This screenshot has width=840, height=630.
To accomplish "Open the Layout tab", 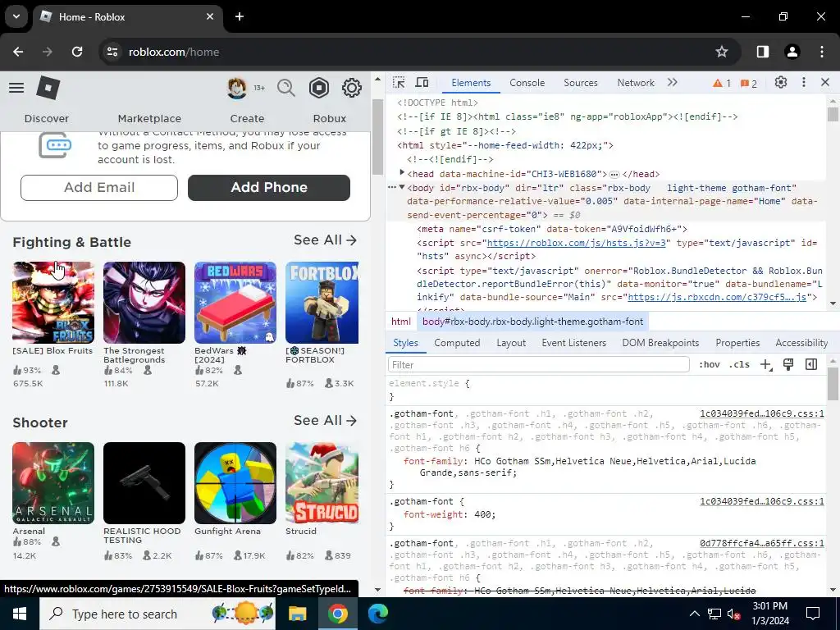I will coord(511,343).
